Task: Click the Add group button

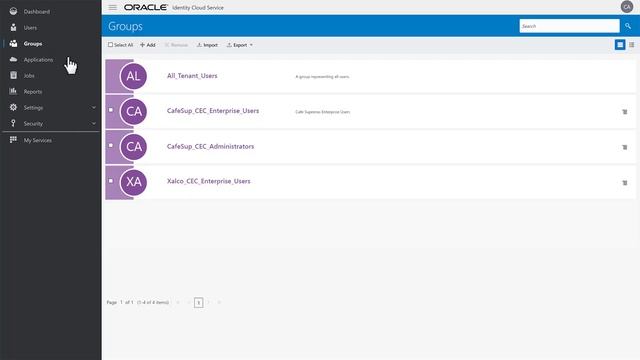Action: click(x=147, y=45)
